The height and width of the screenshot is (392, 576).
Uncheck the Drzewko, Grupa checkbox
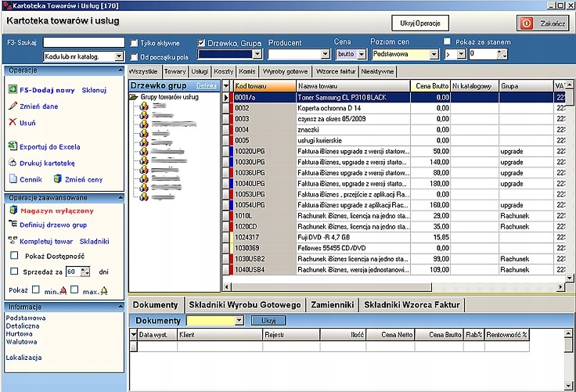[x=201, y=42]
